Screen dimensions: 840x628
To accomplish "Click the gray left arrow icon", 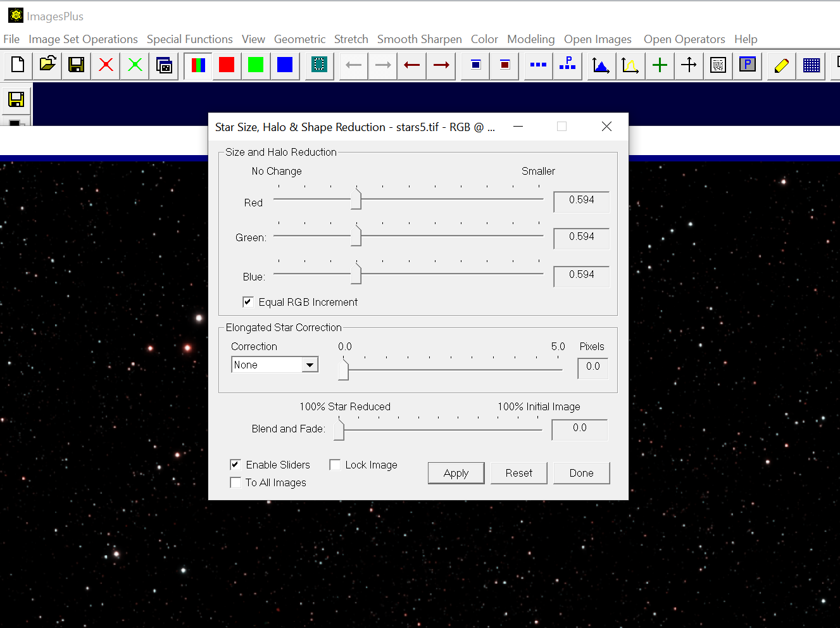I will pos(354,65).
